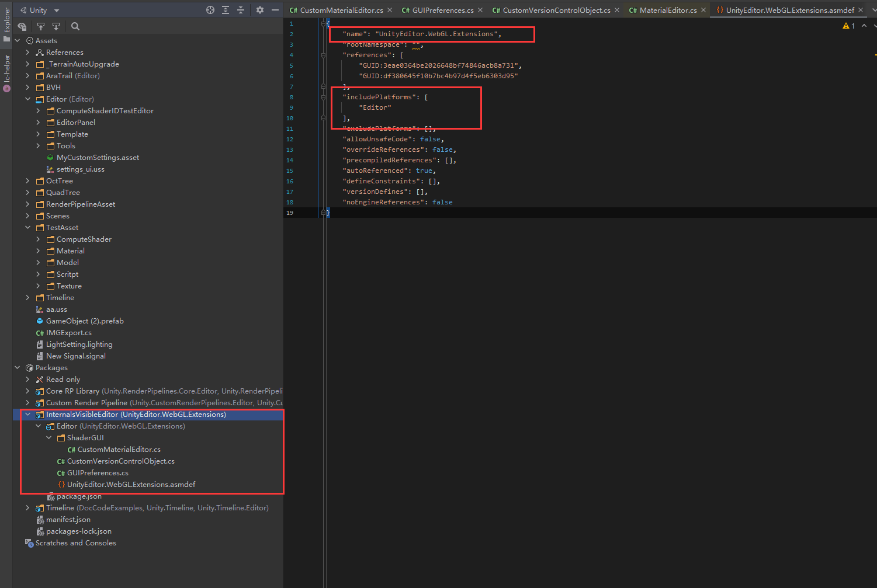Close the GUIPreferences.cs editor tab

[x=480, y=10]
